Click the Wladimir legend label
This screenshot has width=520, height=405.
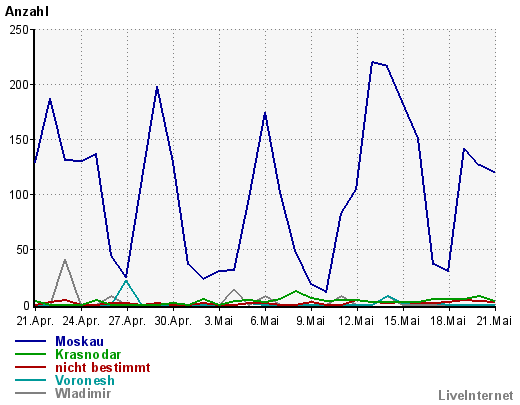[x=83, y=393]
